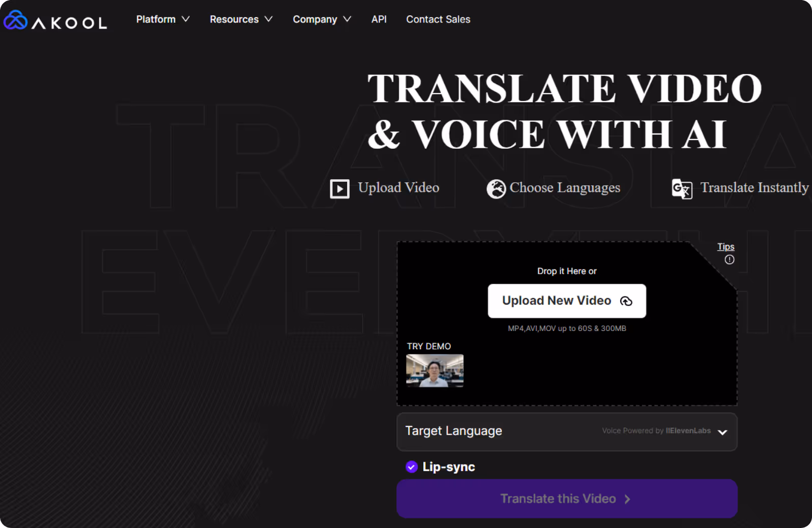Click the Choose Languages step text
Screen dimensions: 812x528
(x=565, y=188)
